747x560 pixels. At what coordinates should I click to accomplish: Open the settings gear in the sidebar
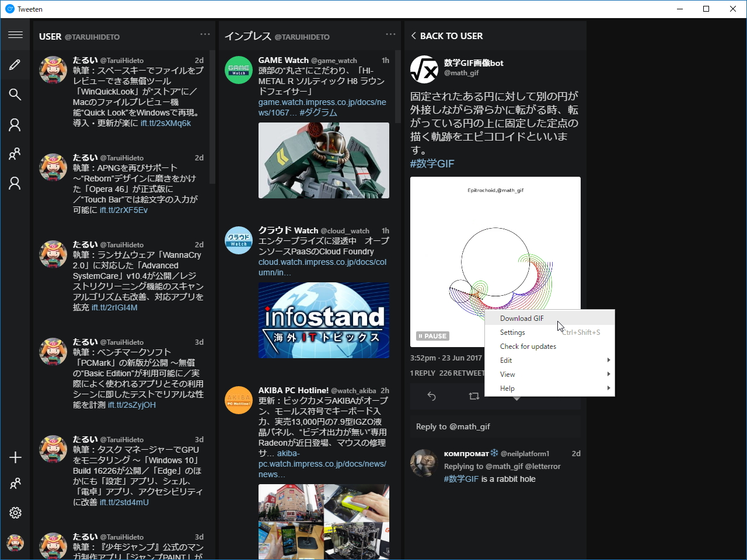pyautogui.click(x=15, y=513)
